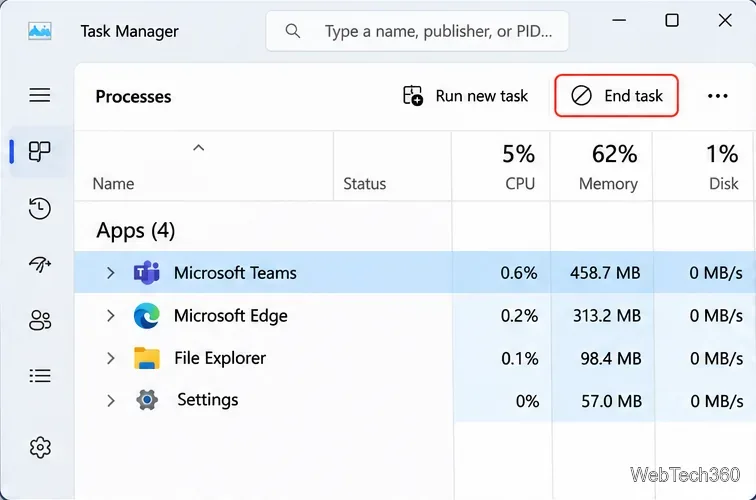Click the 0.1% CPU value
The height and width of the screenshot is (500, 756).
click(520, 359)
